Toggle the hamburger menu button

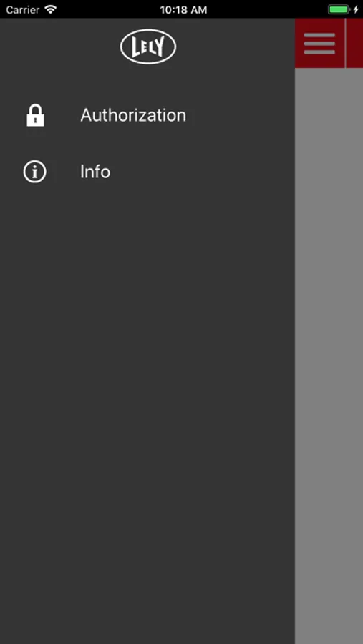[319, 43]
